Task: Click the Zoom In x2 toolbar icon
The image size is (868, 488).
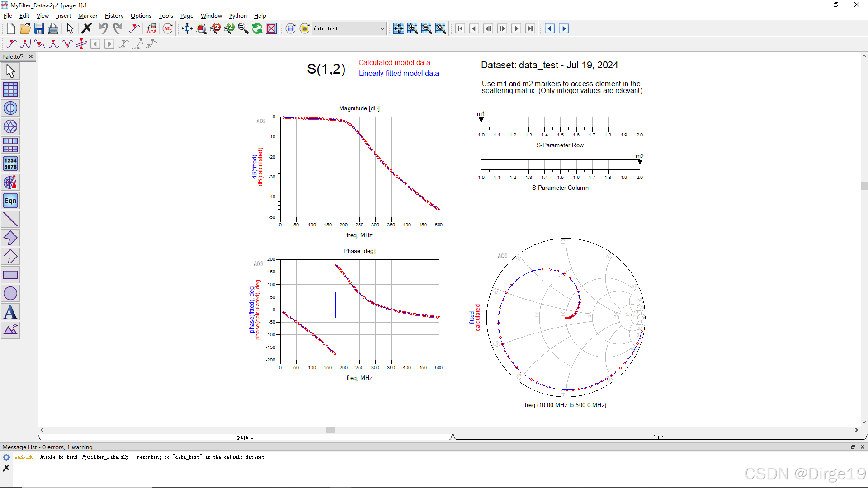Action: (215, 28)
